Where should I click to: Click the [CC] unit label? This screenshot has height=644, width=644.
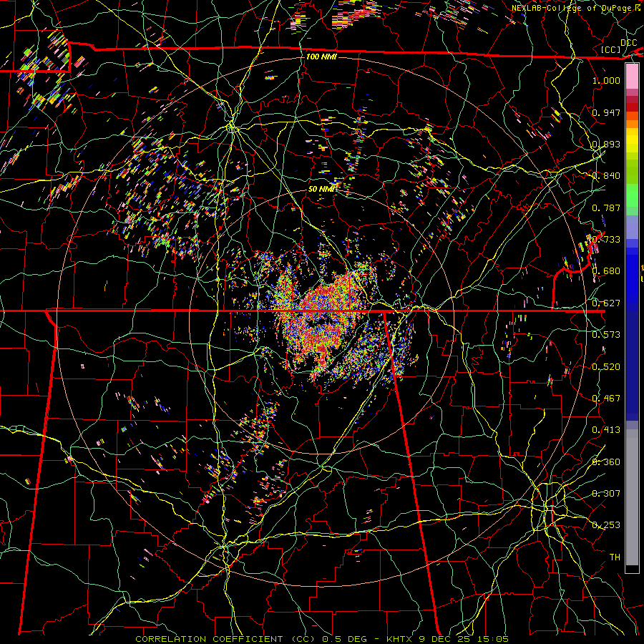(x=611, y=49)
